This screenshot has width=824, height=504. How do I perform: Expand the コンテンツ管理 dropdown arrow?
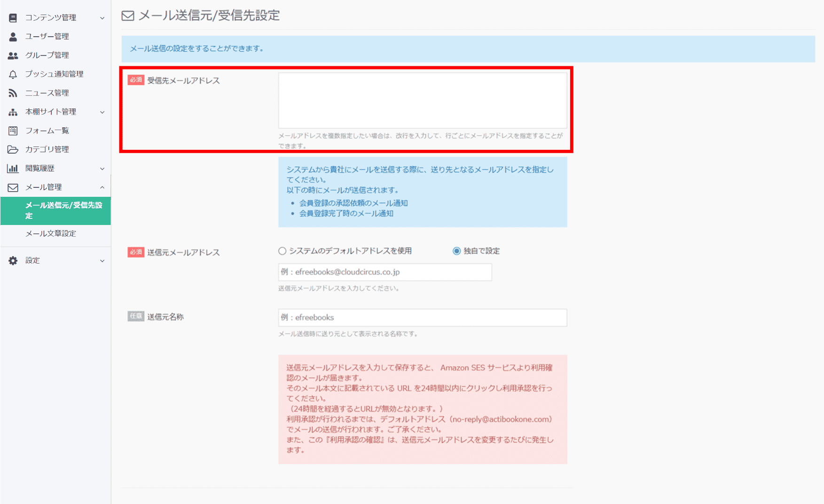(102, 17)
